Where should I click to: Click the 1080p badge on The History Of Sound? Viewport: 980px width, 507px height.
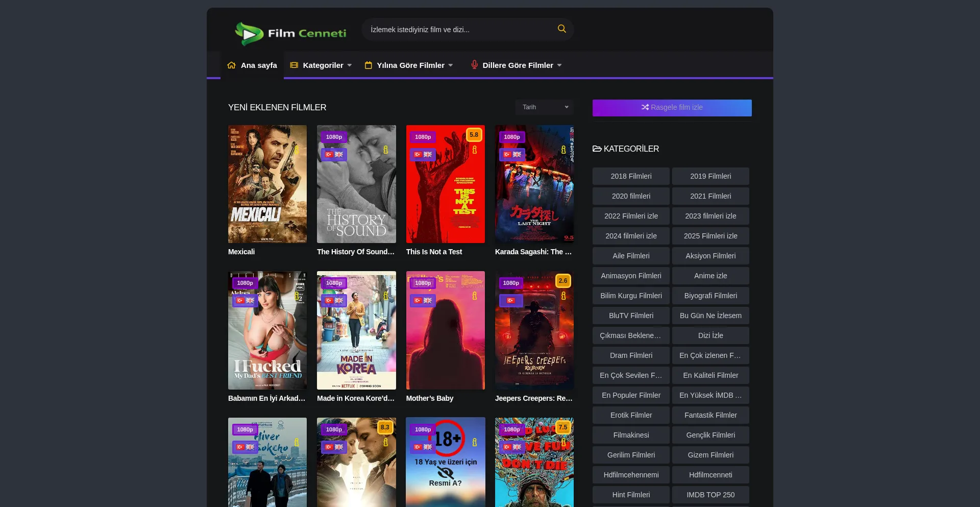point(334,137)
